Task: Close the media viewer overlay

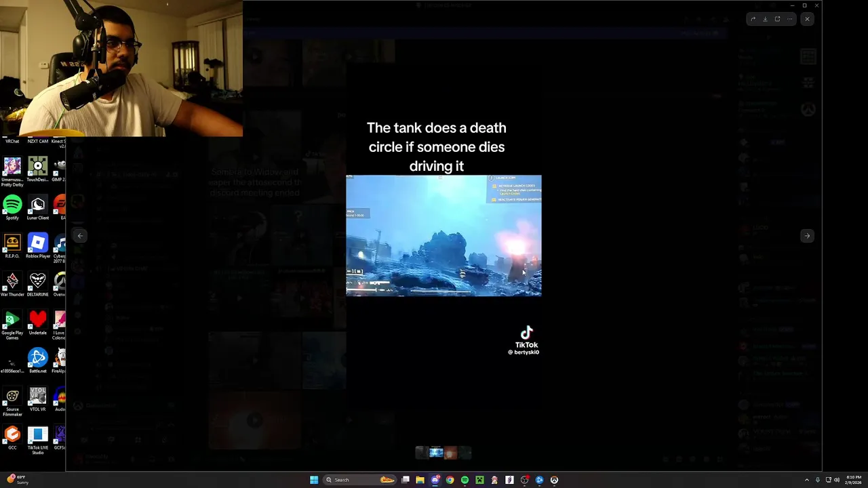Action: click(x=807, y=19)
